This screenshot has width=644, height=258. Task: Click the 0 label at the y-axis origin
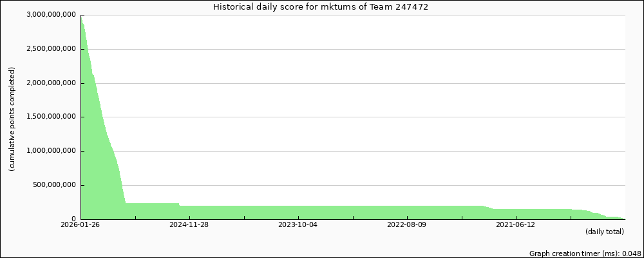coord(75,219)
